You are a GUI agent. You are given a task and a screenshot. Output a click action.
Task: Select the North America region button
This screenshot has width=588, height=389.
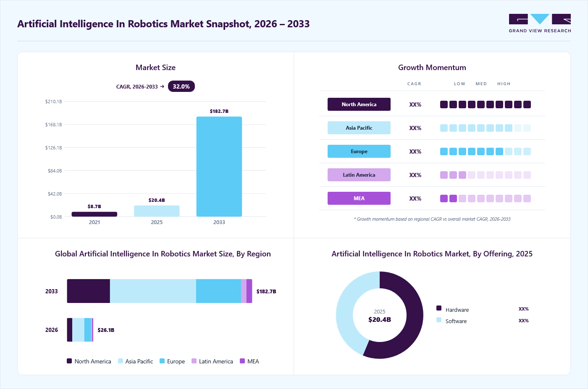click(x=359, y=104)
